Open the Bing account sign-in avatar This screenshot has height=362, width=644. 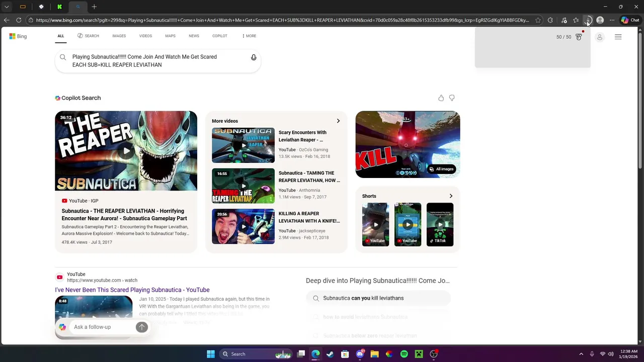[599, 37]
